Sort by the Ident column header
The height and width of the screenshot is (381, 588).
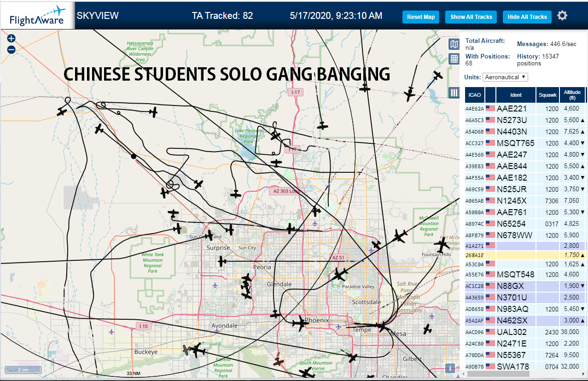pos(516,95)
